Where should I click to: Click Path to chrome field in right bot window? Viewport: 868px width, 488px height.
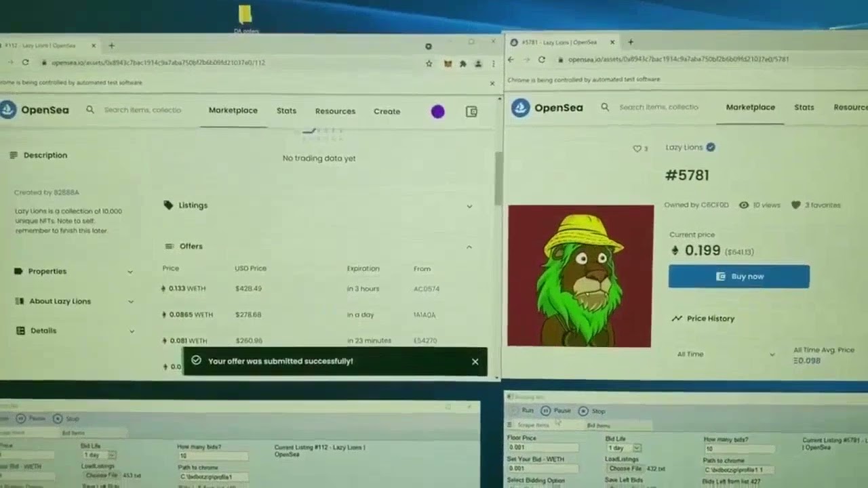click(738, 470)
